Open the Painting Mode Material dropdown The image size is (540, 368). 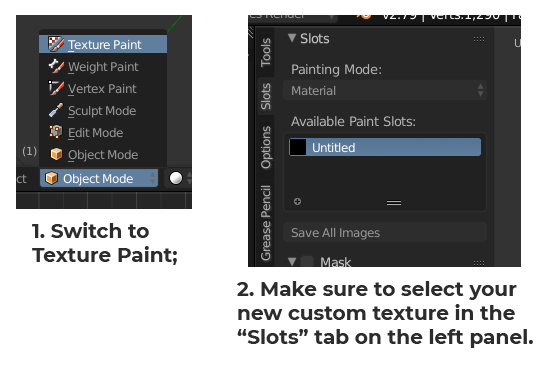coord(385,91)
